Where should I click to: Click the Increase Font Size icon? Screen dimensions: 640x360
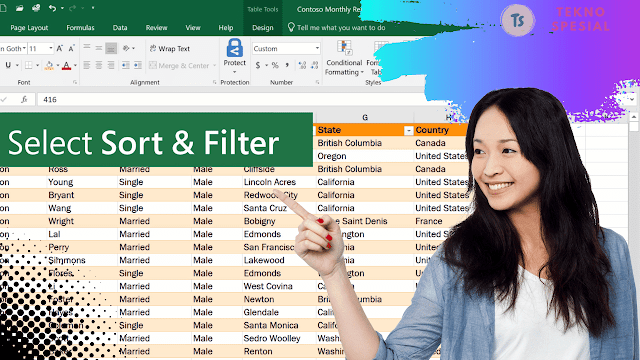[x=60, y=49]
